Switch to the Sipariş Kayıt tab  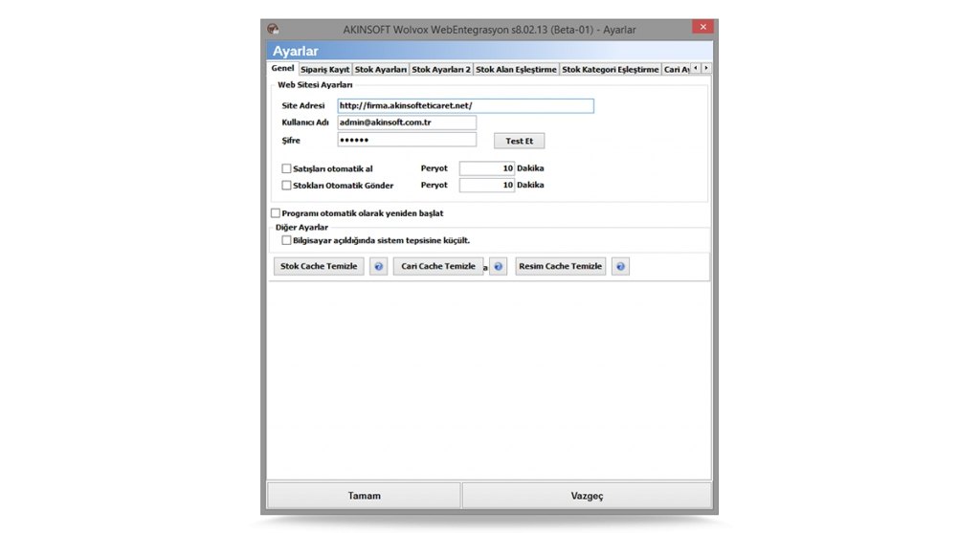pyautogui.click(x=325, y=69)
